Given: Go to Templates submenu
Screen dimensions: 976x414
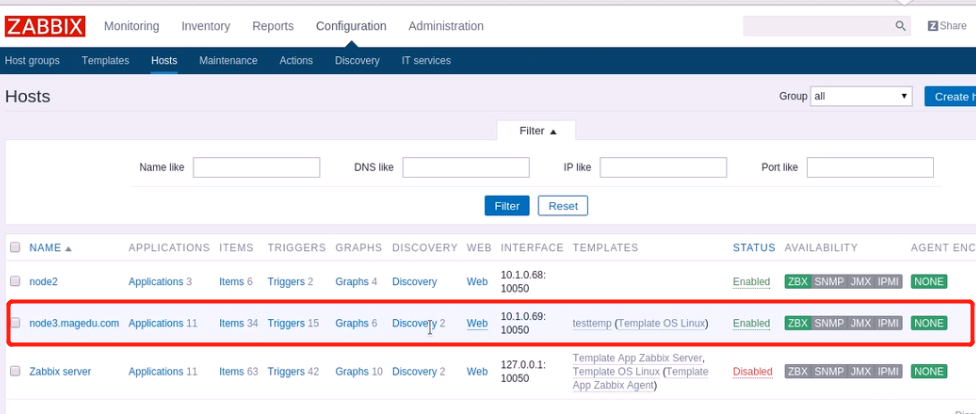Looking at the screenshot, I should click(x=105, y=60).
